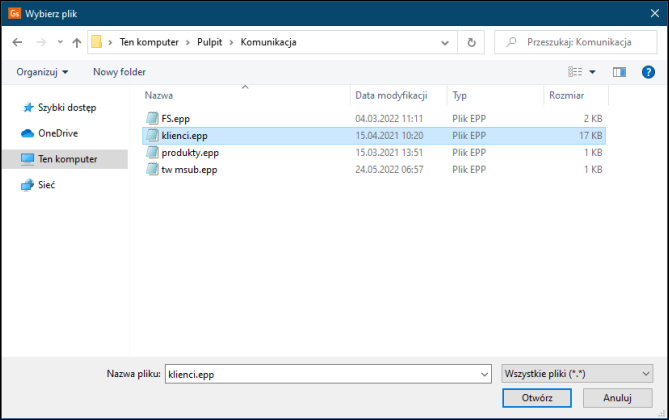This screenshot has height=420, width=669.
Task: Create a new folder with Nowy folder
Action: click(x=119, y=72)
